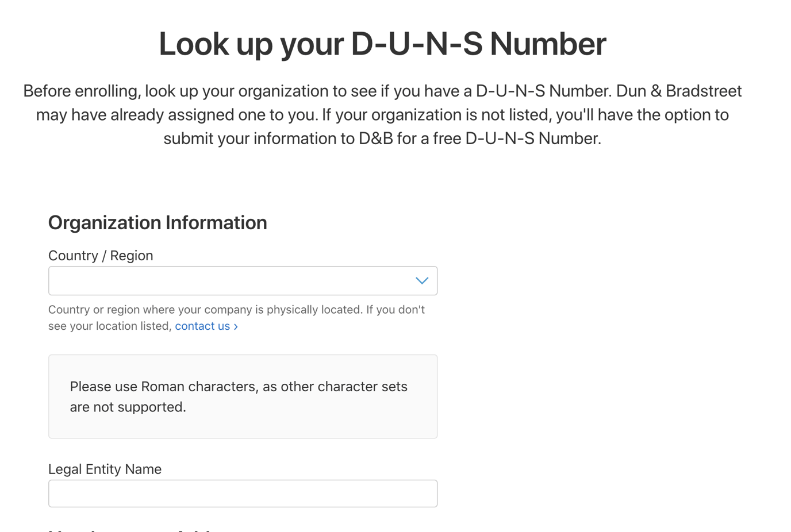Click the "Organization Information" heading
Image resolution: width=791 pixels, height=532 pixels.
[158, 223]
